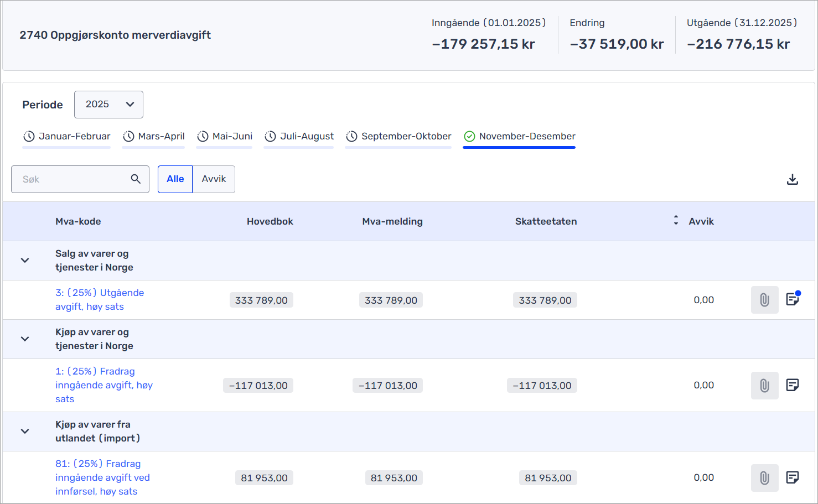
Task: Click into the Søk search field
Action: point(72,179)
